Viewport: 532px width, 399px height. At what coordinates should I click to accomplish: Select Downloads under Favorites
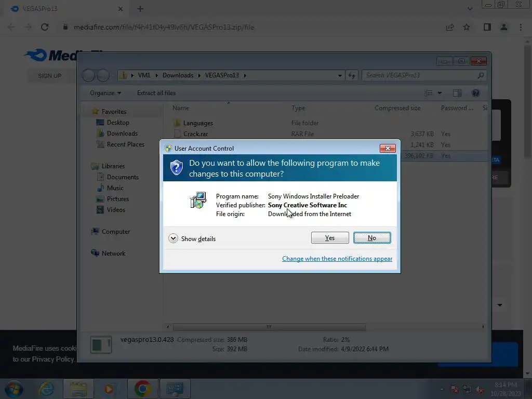pos(122,134)
